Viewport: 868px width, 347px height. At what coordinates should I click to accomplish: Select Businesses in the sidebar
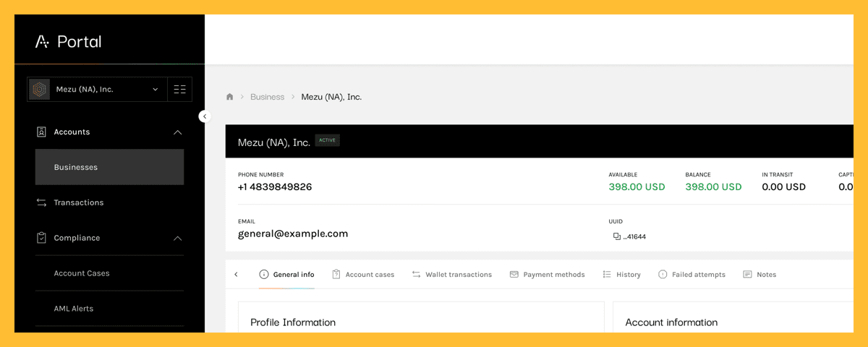coord(109,167)
